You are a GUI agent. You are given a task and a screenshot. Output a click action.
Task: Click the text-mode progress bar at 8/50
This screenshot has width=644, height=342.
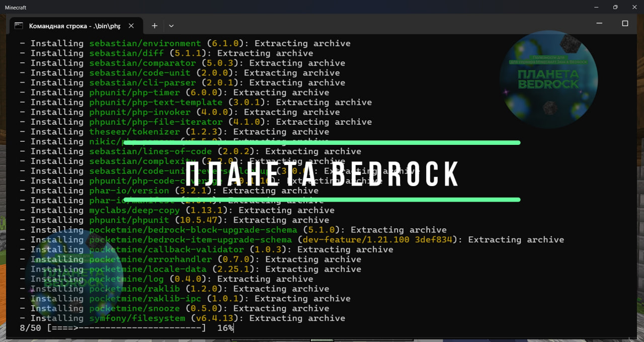126,328
